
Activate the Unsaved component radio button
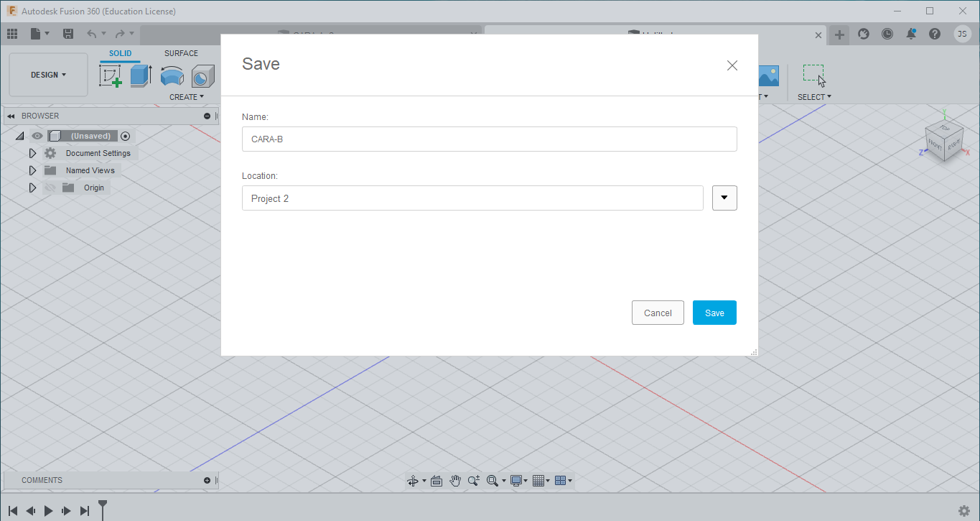pyautogui.click(x=126, y=136)
